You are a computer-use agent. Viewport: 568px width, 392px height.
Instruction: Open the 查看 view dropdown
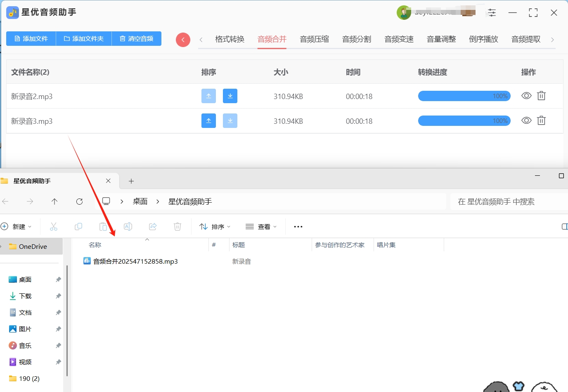(261, 227)
